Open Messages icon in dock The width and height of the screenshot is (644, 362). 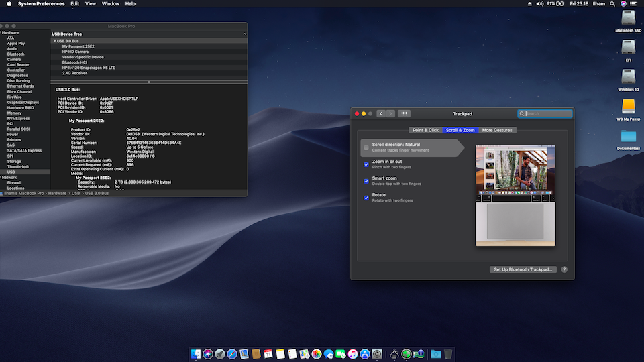click(x=329, y=354)
